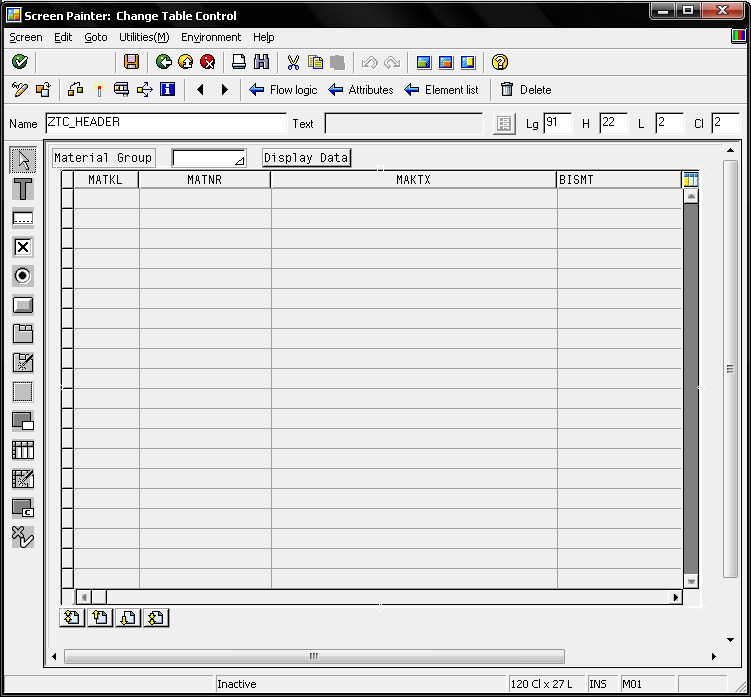This screenshot has height=697, width=751.
Task: Open the Utilities(M) menu
Action: tap(144, 37)
